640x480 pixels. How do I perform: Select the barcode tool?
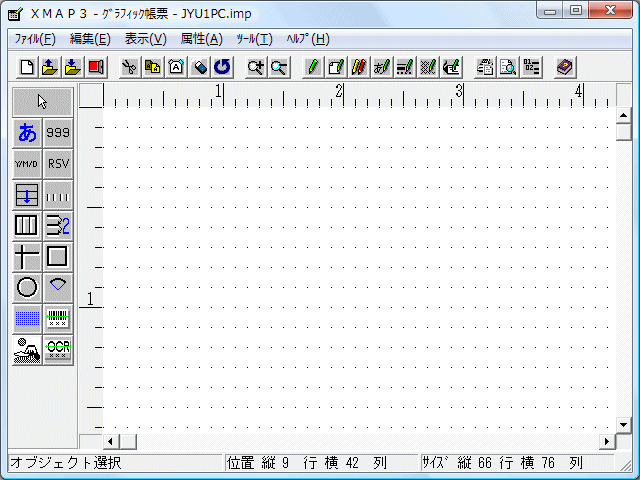coord(58,318)
